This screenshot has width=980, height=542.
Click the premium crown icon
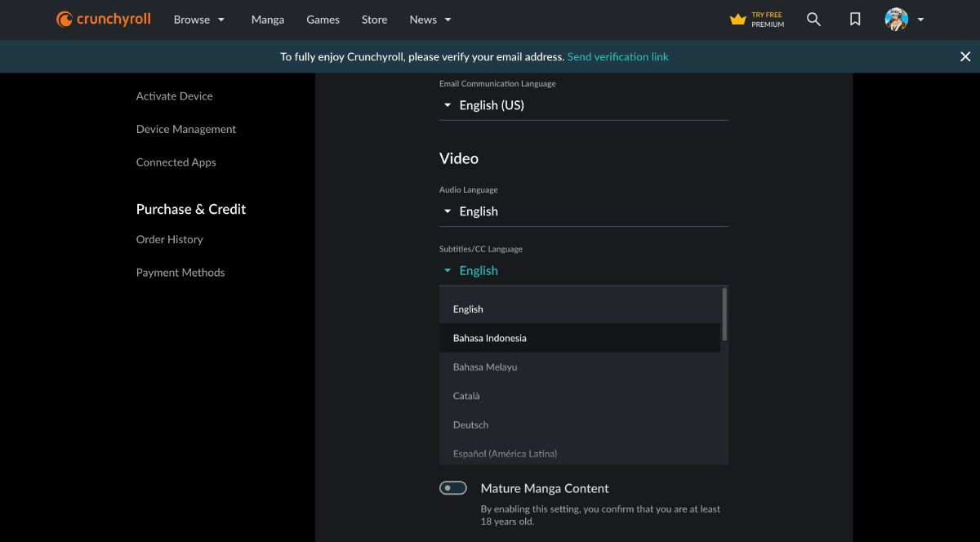click(738, 20)
